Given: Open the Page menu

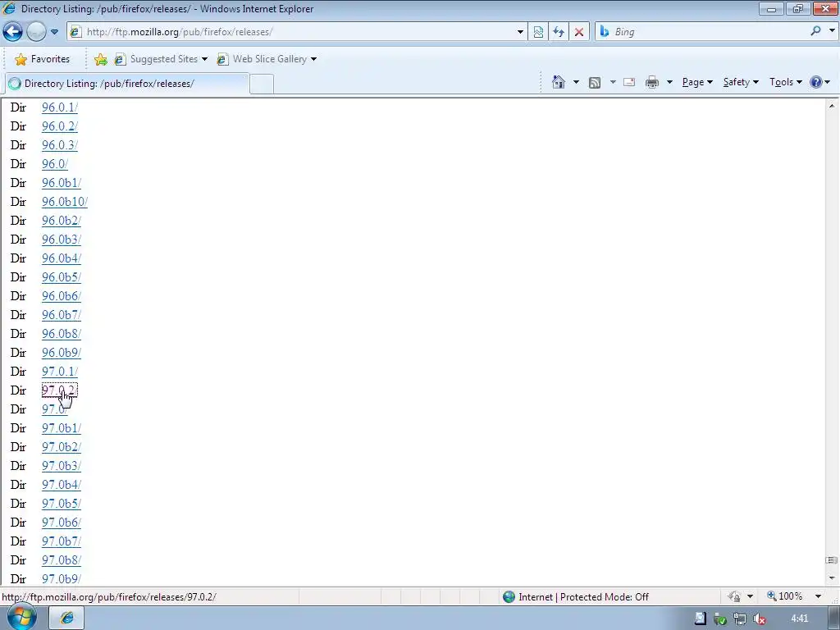Looking at the screenshot, I should [x=697, y=82].
